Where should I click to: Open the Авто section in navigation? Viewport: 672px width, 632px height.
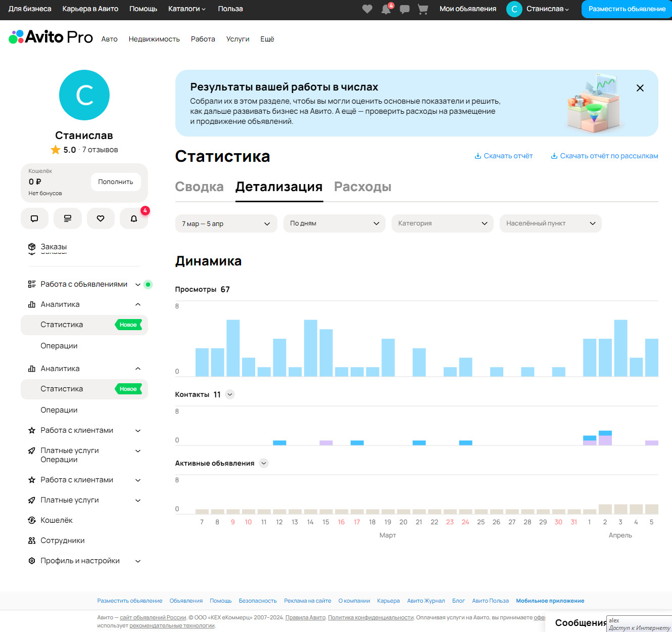point(110,39)
